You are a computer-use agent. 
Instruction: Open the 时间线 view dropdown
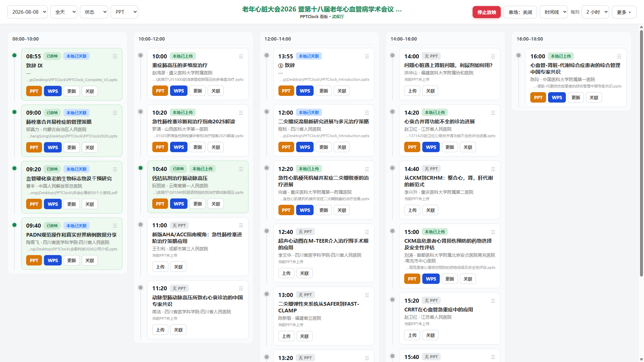(x=554, y=12)
